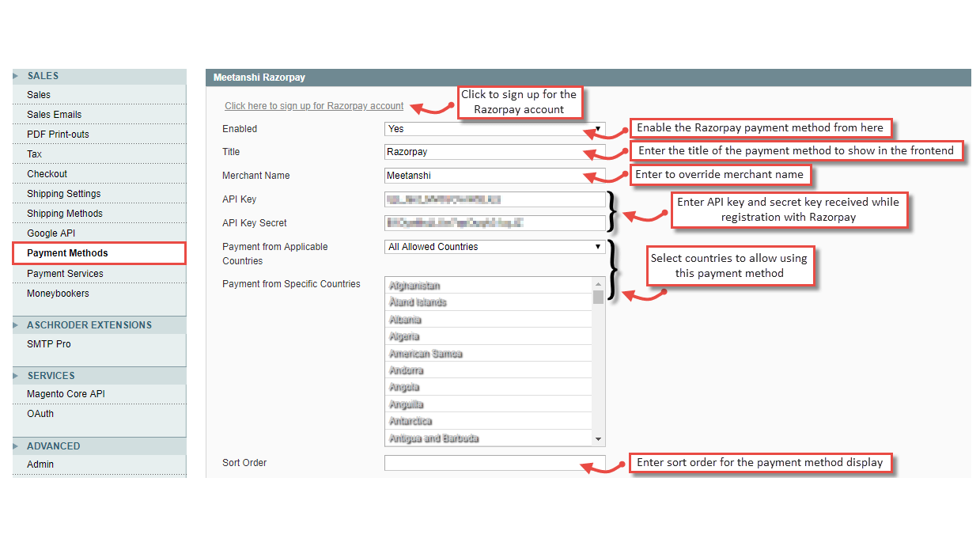
Task: Collapse the ADVANCED sidebar section
Action: click(x=99, y=446)
